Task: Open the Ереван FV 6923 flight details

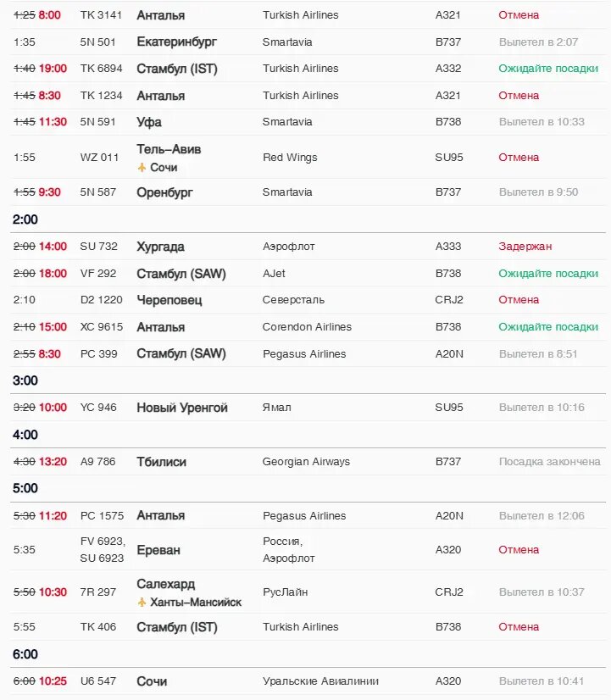Action: pos(308,549)
